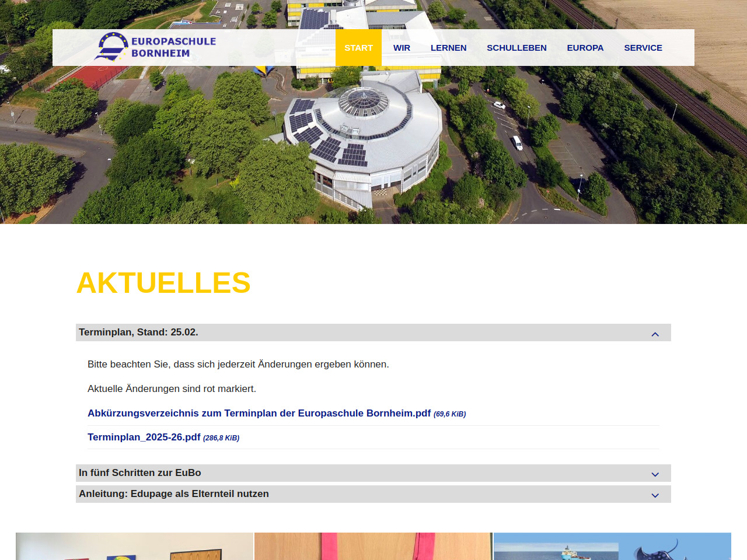Image resolution: width=747 pixels, height=560 pixels.
Task: Open the right news thumbnail with ship
Action: pyautogui.click(x=612, y=546)
